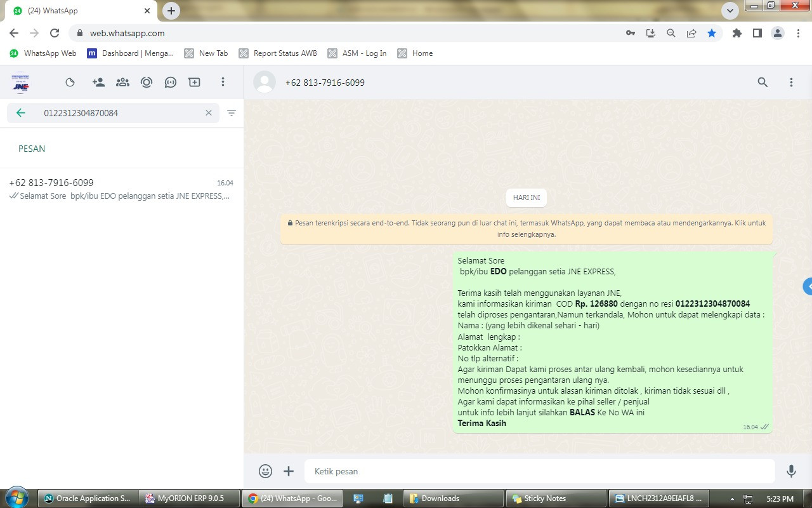Go forward in Chrome
Viewport: 812px width, 508px height.
click(34, 33)
